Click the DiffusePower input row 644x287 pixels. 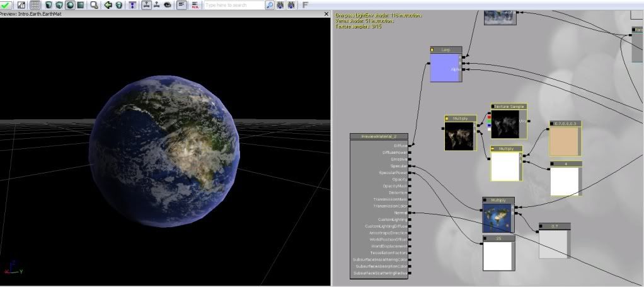click(396, 153)
